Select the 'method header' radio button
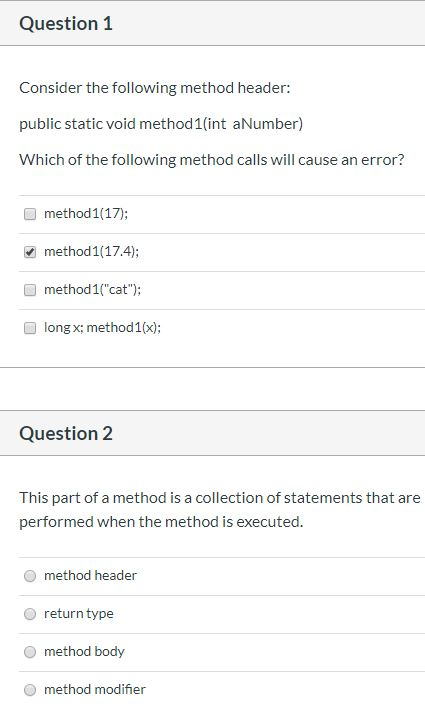 (x=30, y=576)
